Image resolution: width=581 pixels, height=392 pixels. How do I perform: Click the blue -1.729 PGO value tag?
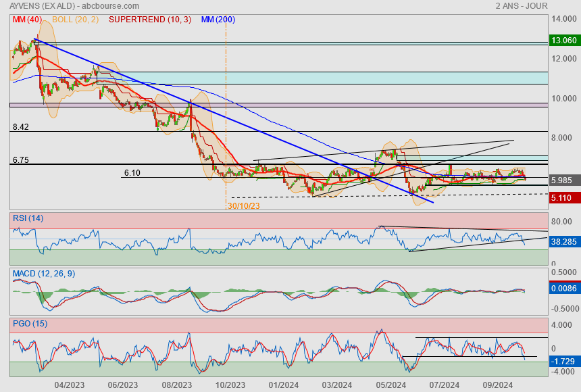[564, 361]
